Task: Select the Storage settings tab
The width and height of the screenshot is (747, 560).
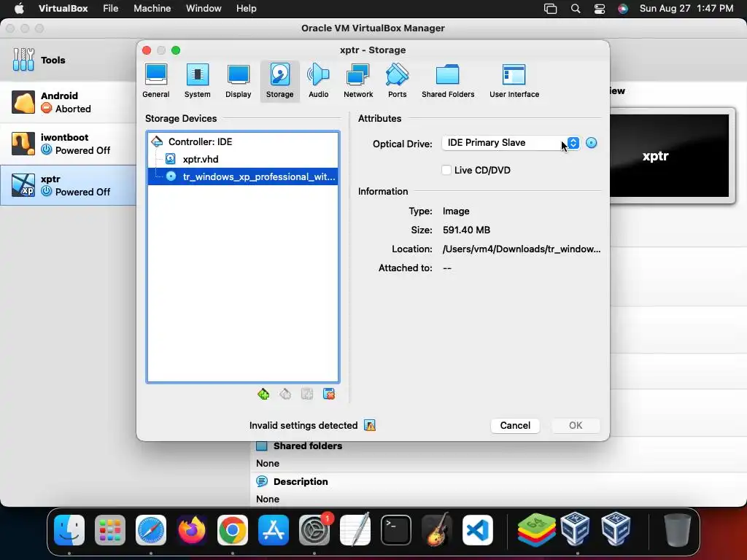Action: point(279,81)
